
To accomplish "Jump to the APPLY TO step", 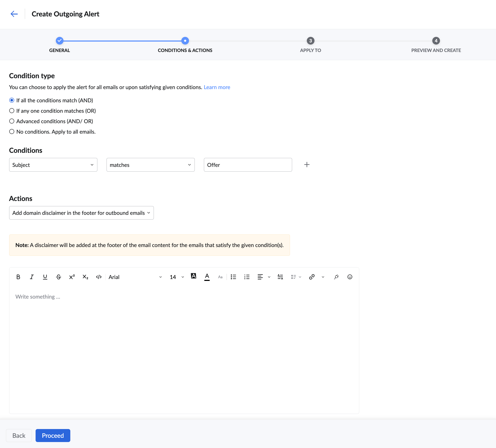I will click(x=310, y=41).
